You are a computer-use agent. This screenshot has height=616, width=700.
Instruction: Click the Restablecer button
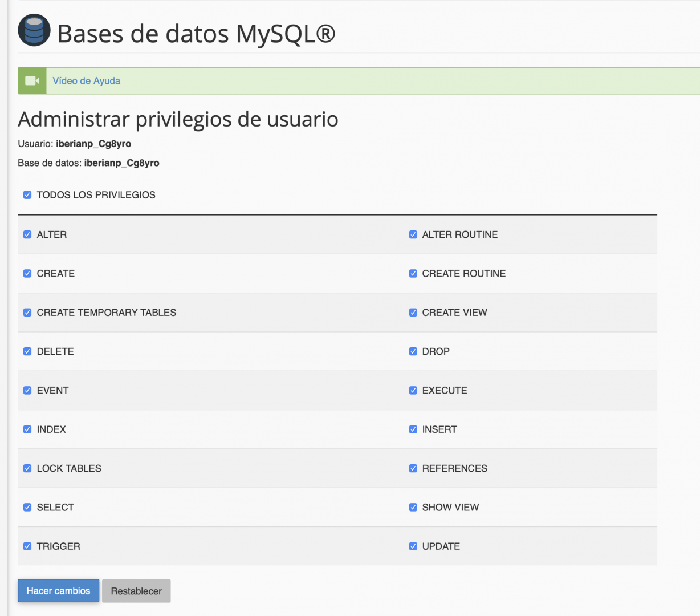click(136, 591)
